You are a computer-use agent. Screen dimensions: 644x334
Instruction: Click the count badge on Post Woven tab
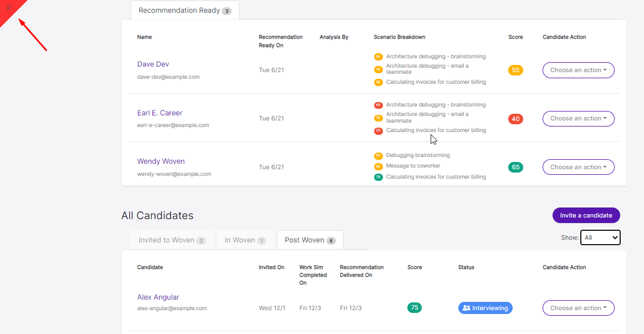pos(331,241)
